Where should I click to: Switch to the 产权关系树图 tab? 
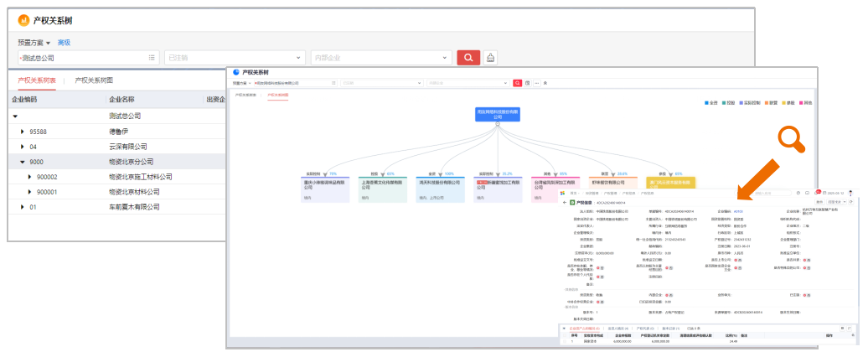pyautogui.click(x=94, y=80)
